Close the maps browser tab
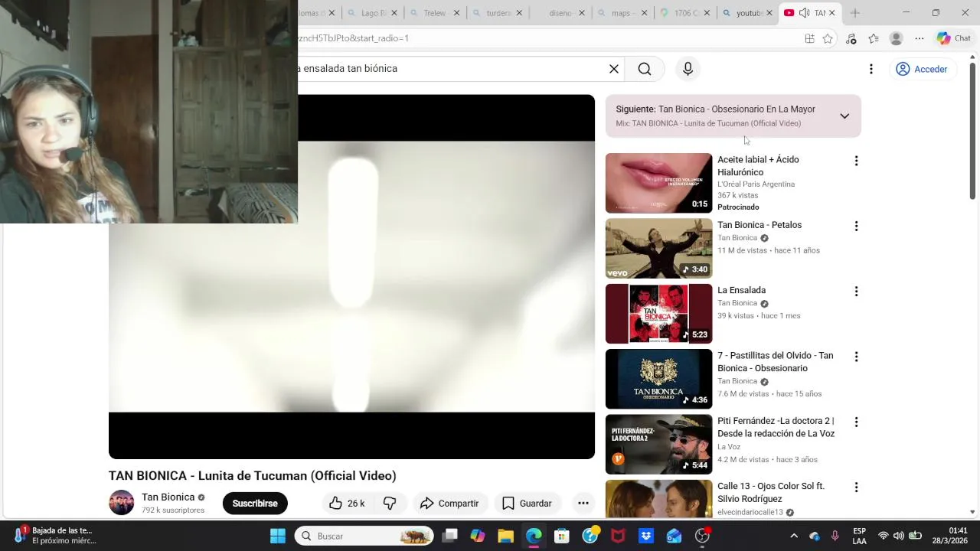980x551 pixels. point(645,13)
